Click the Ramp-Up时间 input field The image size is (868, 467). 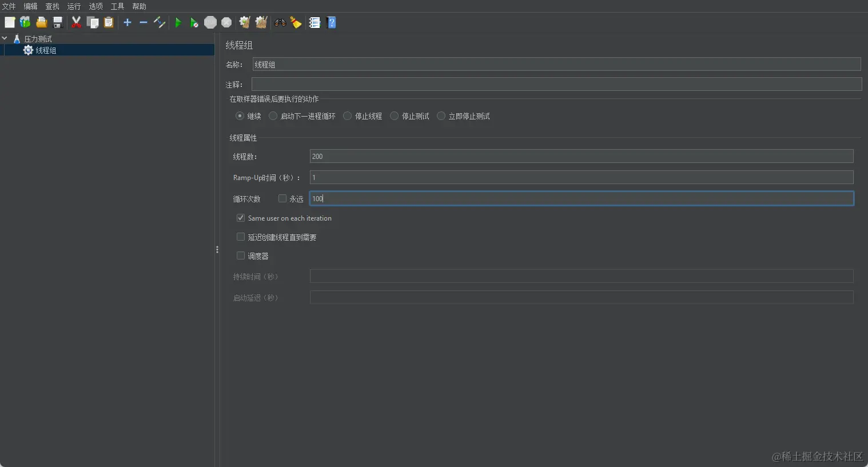click(x=582, y=177)
